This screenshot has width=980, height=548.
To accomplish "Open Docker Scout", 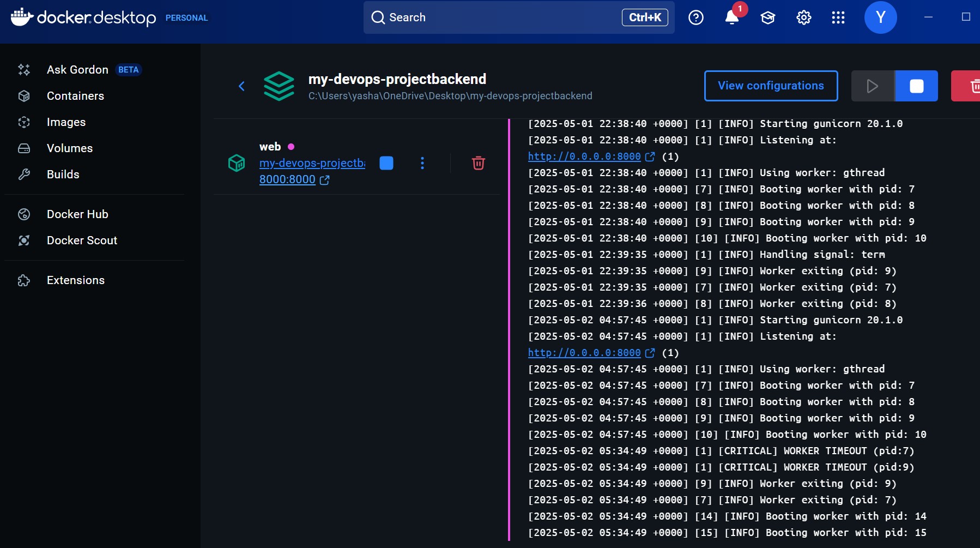I will 81,240.
